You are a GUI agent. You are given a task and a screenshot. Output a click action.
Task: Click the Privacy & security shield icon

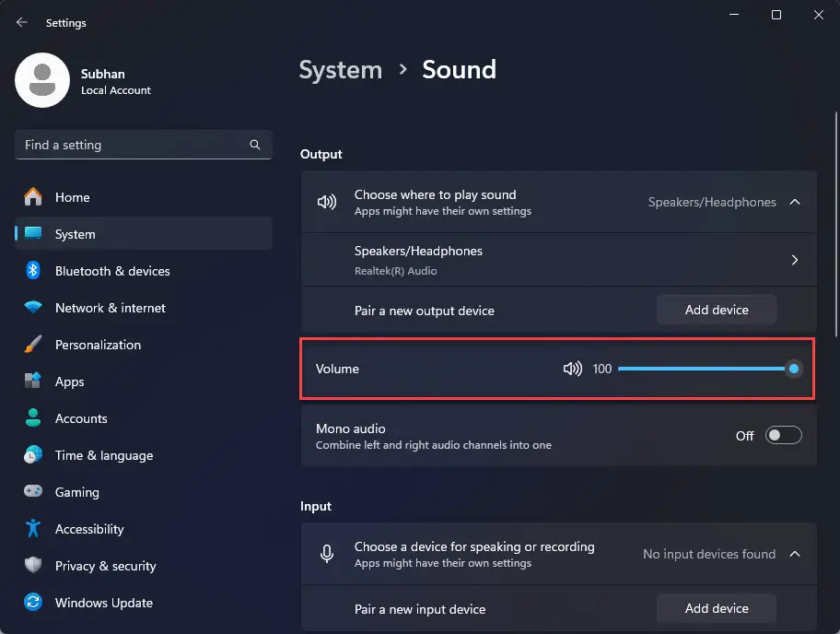tap(33, 566)
